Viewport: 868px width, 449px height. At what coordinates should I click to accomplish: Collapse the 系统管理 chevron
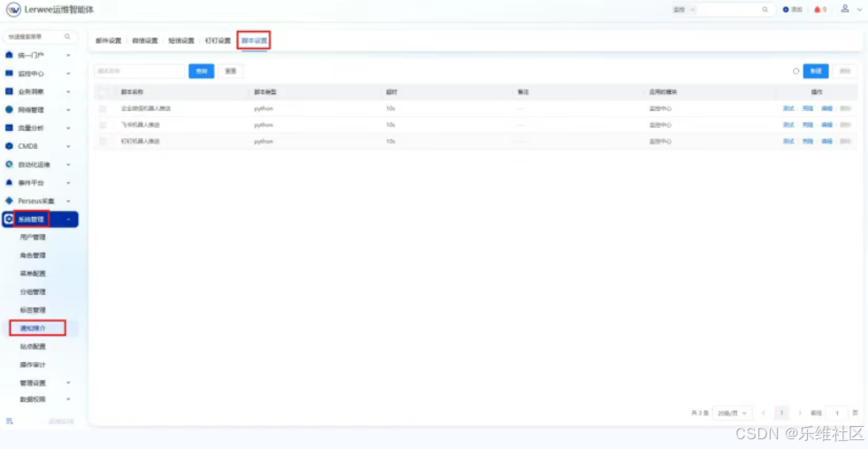tap(68, 220)
